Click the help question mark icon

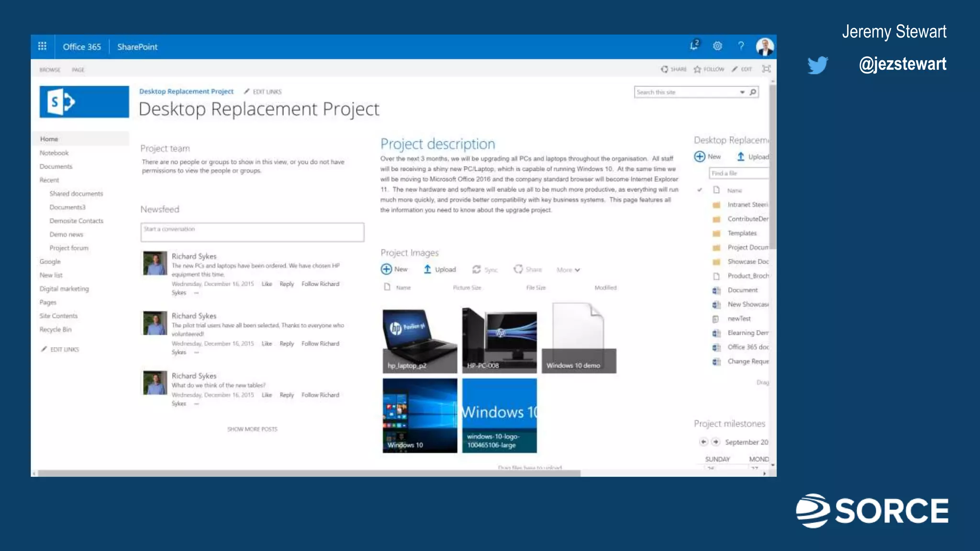[x=741, y=46]
